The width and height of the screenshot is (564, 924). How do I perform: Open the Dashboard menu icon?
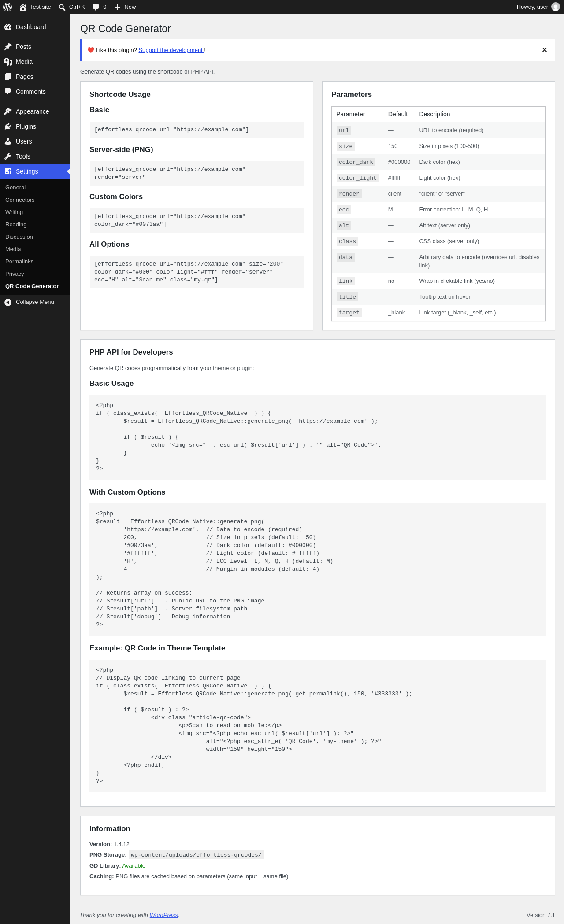point(8,27)
